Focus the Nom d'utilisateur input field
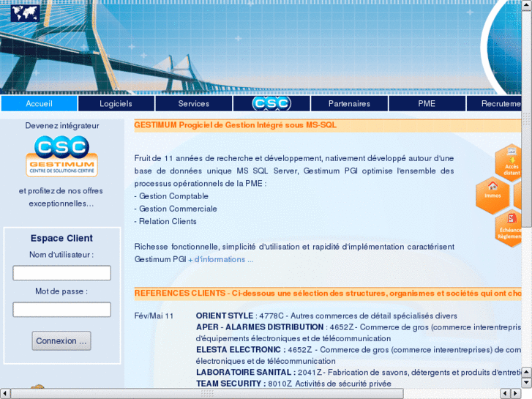The height and width of the screenshot is (399, 532). (61, 273)
